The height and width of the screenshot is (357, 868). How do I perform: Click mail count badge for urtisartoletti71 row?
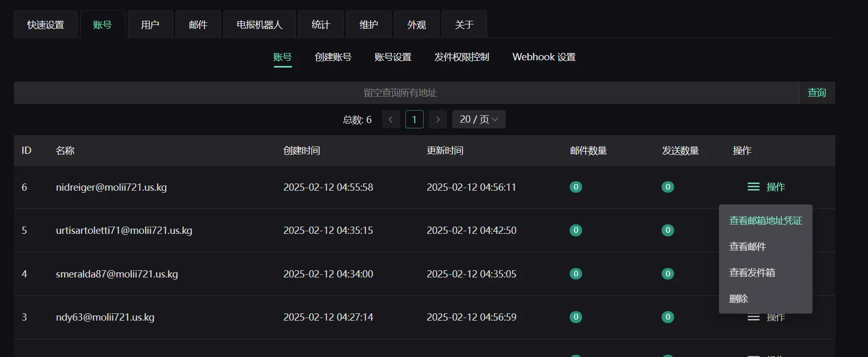click(x=576, y=230)
